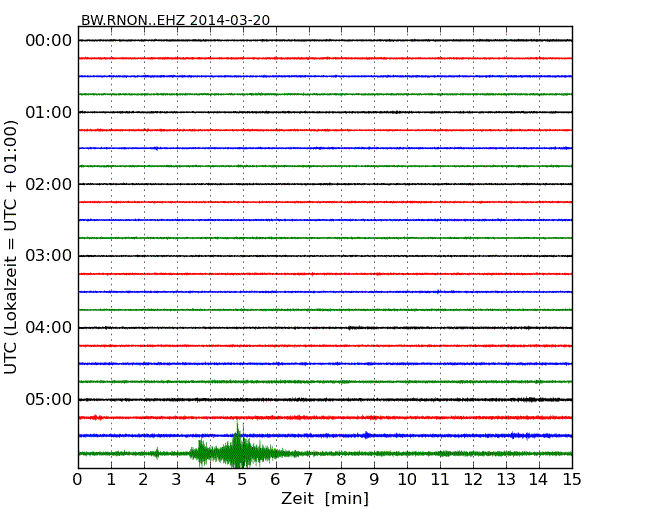Select the 02:00 time tick label

click(x=49, y=184)
